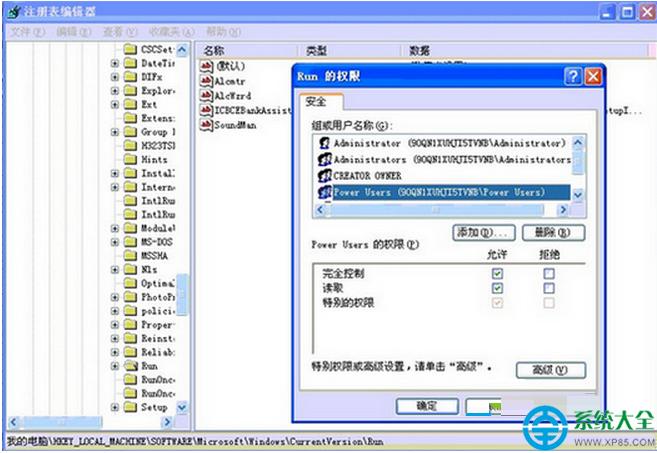Select the Setup folder icon
This screenshot has width=657, height=453.
pyautogui.click(x=131, y=407)
